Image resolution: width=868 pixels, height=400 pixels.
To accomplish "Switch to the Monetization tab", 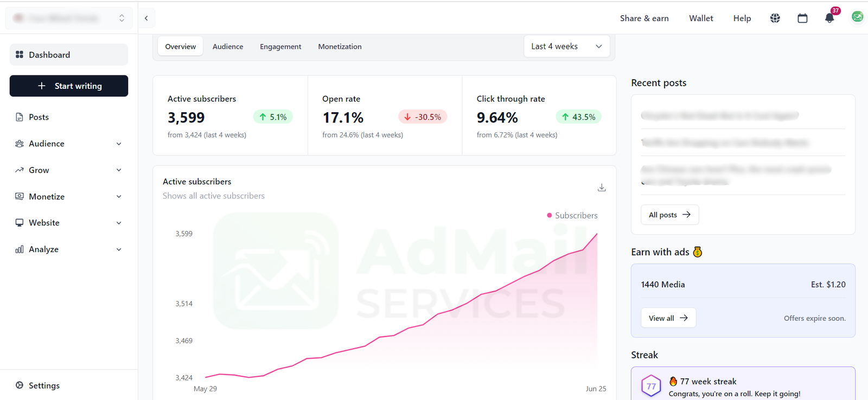I will click(340, 47).
